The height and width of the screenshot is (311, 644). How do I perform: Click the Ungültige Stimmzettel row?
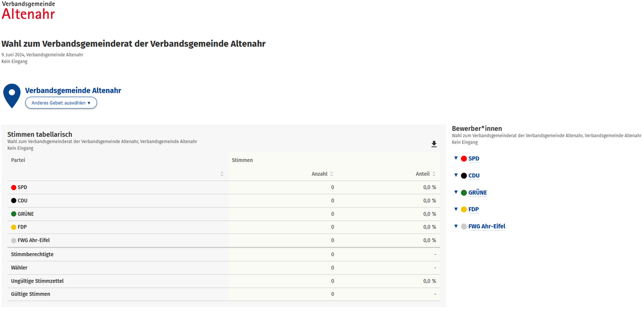click(x=223, y=281)
